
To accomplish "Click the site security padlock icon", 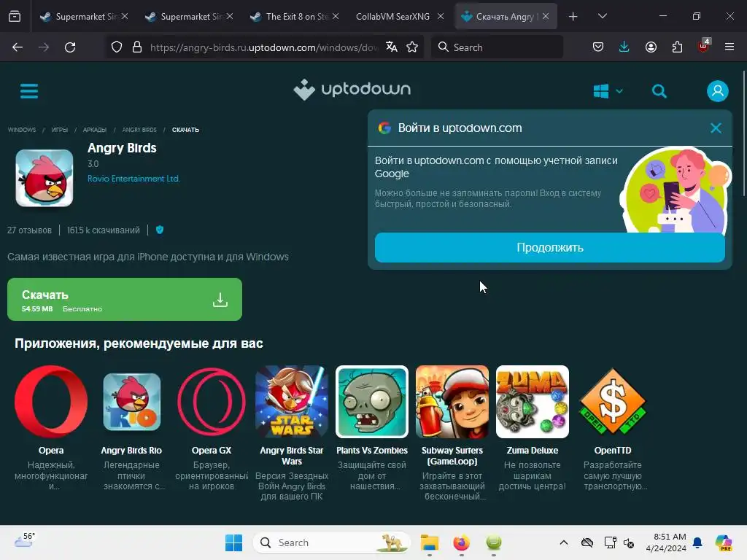I will pyautogui.click(x=137, y=47).
